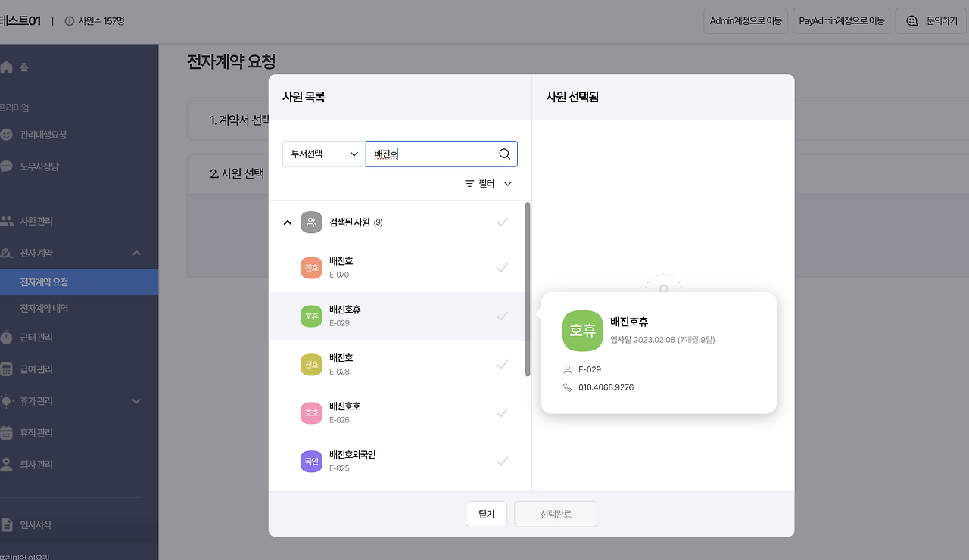The image size is (969, 560).
Task: Check 배진호외국인 E-025 for selection
Action: pyautogui.click(x=502, y=461)
